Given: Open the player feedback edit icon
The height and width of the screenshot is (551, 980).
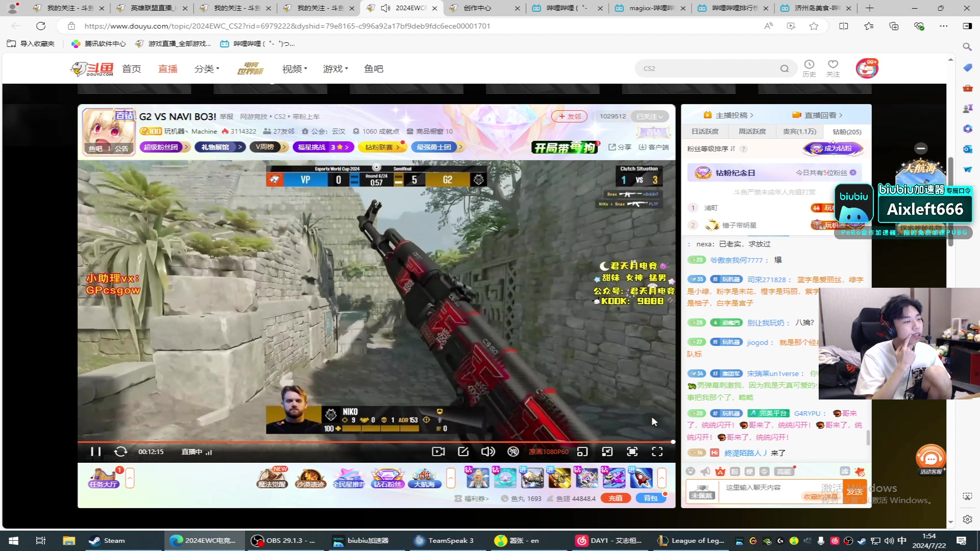Looking at the screenshot, I should (x=463, y=452).
